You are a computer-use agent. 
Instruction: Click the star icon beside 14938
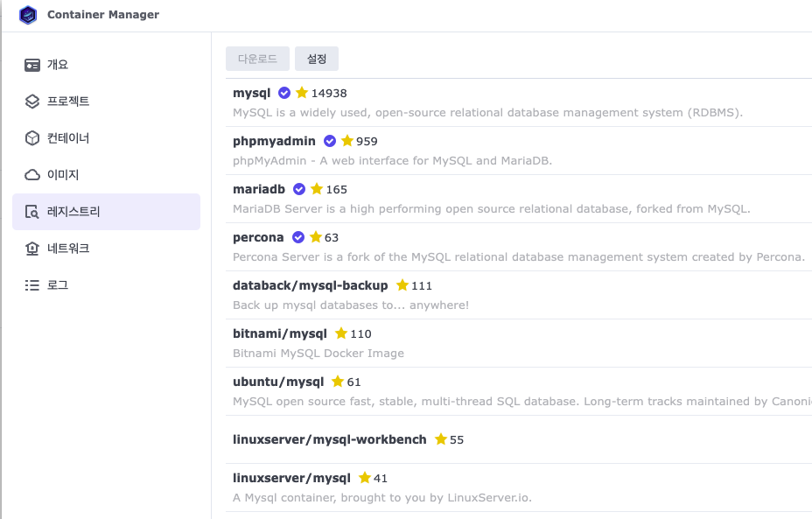click(x=302, y=92)
